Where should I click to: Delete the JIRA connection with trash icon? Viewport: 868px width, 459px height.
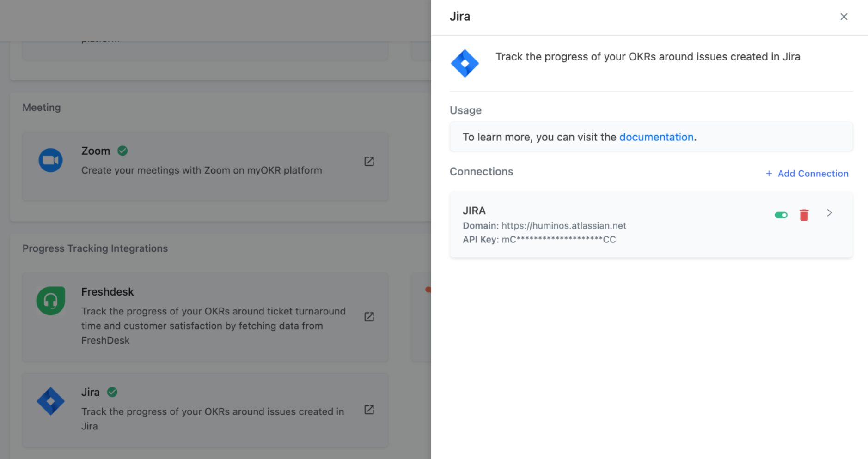[x=804, y=215]
